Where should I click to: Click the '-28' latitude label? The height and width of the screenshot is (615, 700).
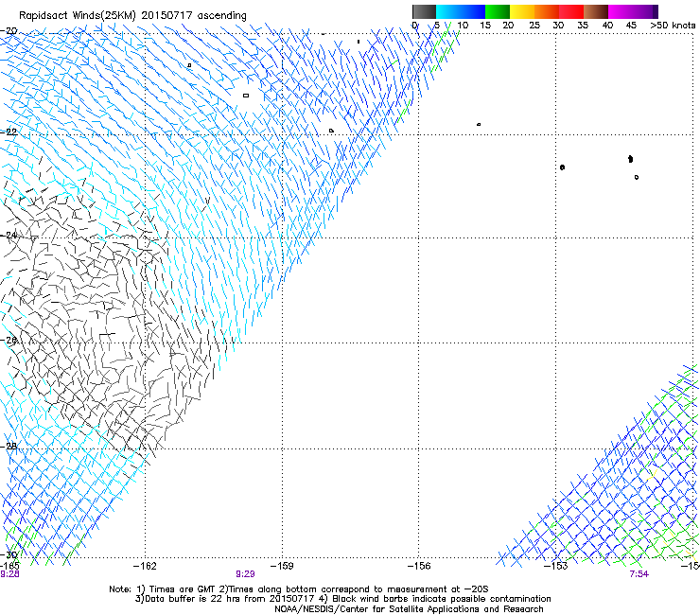click(x=9, y=447)
